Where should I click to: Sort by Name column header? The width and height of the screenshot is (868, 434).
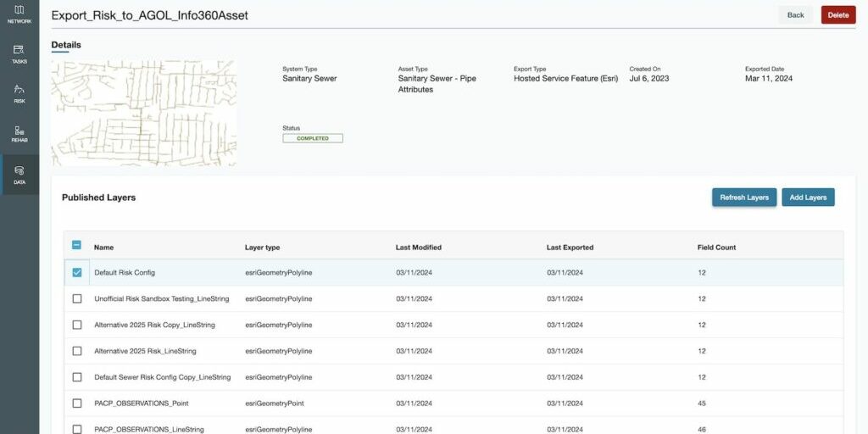(103, 248)
